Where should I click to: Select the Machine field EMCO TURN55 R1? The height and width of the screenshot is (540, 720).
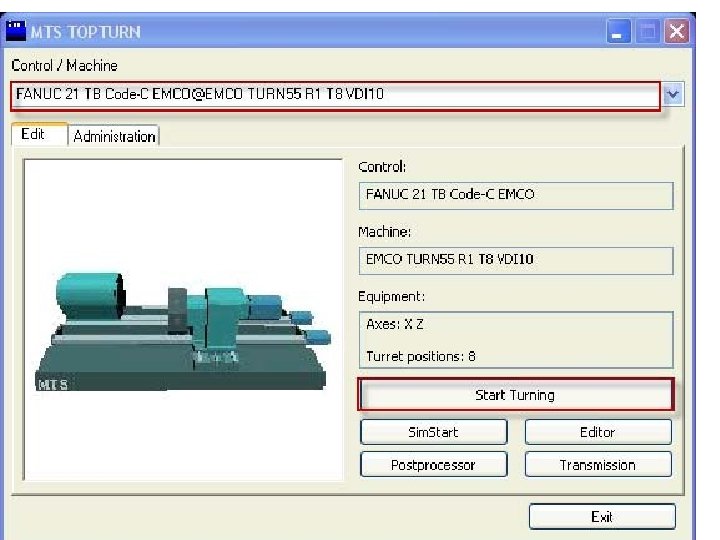click(x=516, y=261)
